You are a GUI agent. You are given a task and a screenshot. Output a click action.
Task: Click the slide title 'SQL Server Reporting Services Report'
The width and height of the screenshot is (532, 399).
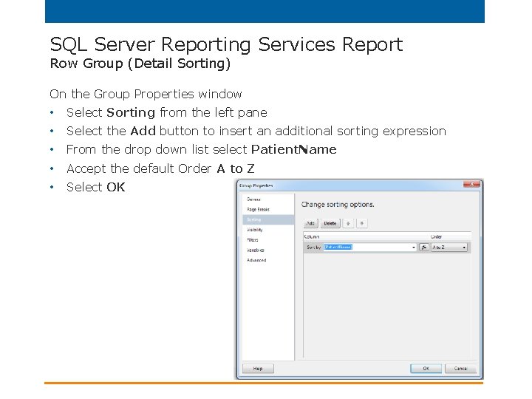tap(226, 44)
